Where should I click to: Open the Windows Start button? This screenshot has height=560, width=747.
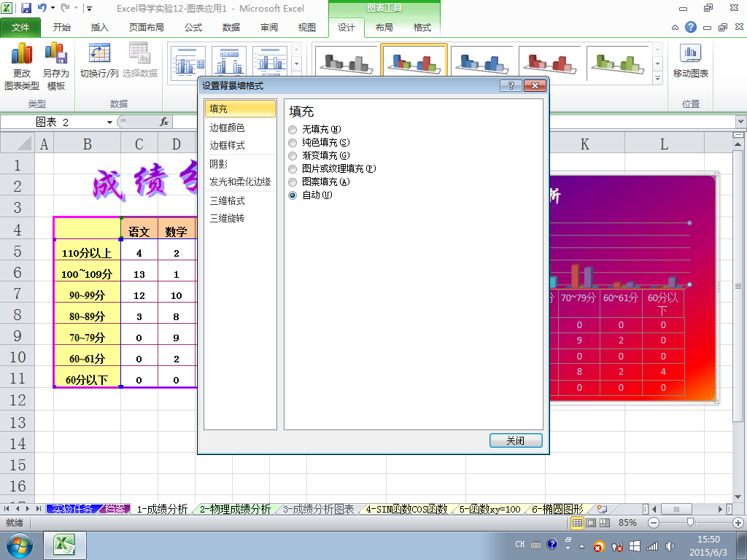click(20, 545)
